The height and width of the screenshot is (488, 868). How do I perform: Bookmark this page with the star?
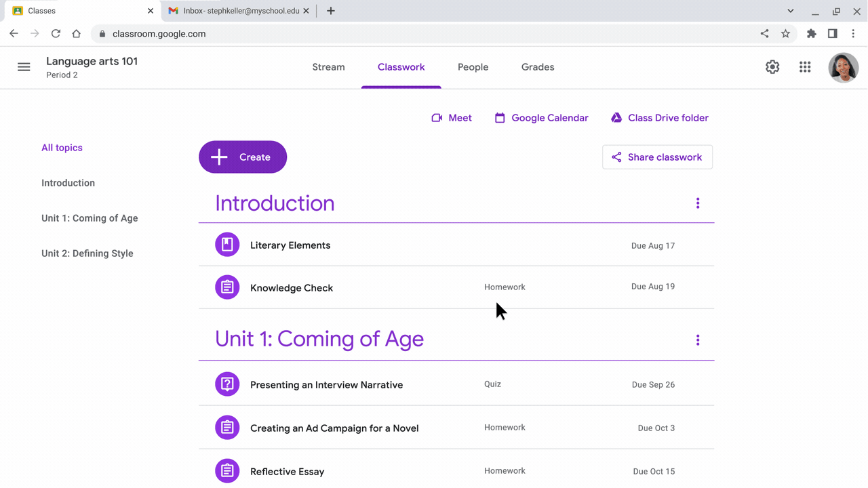click(785, 33)
